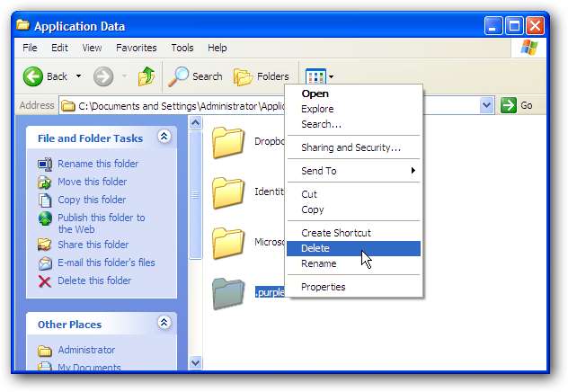Click the Move this folder icon
The image size is (568, 392).
pyautogui.click(x=45, y=183)
